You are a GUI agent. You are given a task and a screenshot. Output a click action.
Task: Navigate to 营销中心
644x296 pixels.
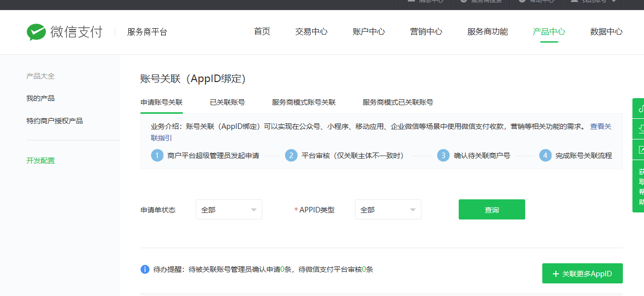tap(426, 32)
